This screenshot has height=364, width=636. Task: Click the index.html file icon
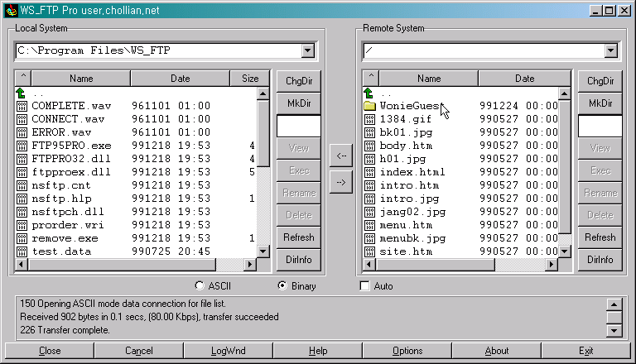coord(369,172)
